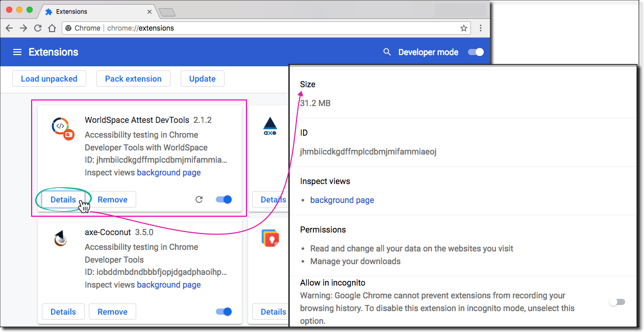Open background page link in details panel

[342, 200]
